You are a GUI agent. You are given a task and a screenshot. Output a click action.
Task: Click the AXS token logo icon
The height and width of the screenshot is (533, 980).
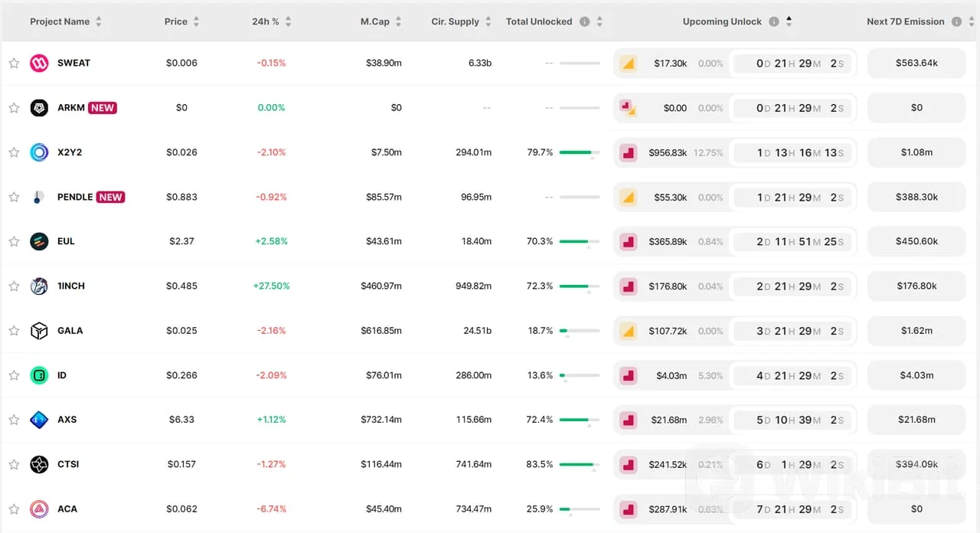(39, 420)
